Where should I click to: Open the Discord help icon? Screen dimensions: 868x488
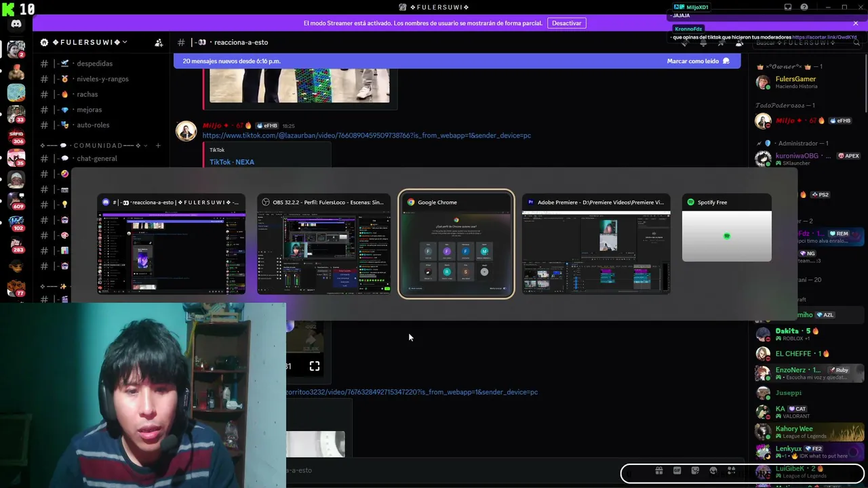click(x=804, y=7)
